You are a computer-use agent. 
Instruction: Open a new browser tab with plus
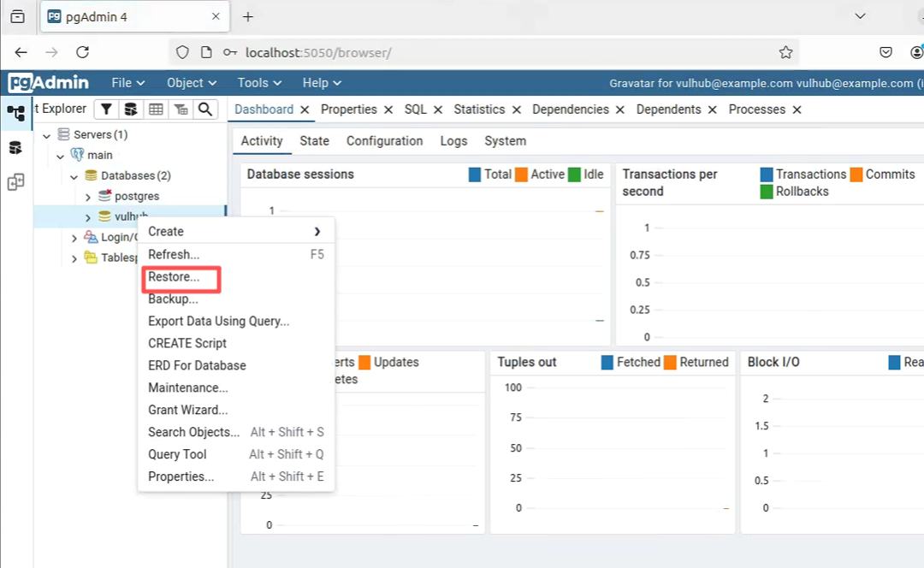click(248, 16)
